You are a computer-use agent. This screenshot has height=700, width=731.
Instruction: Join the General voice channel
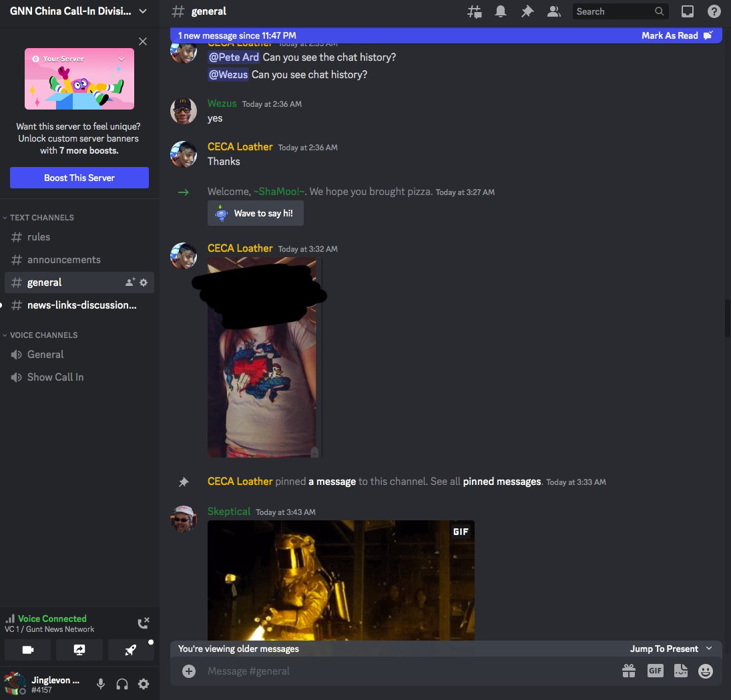[79, 355]
